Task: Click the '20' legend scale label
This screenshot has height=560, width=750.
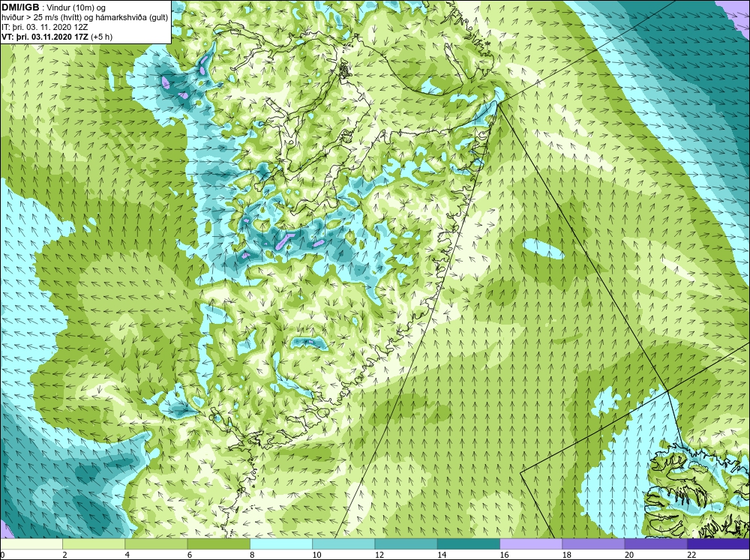Action: [629, 555]
